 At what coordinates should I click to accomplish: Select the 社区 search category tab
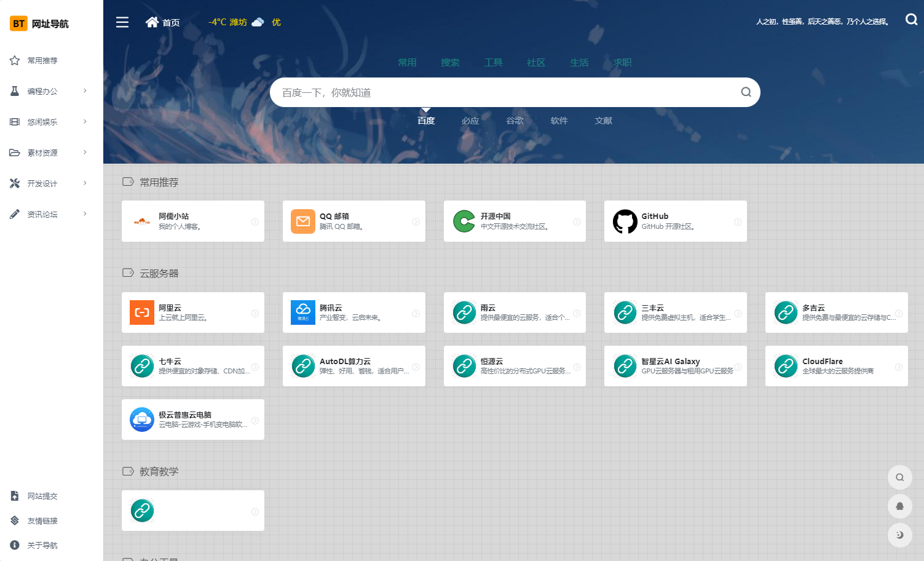[536, 63]
